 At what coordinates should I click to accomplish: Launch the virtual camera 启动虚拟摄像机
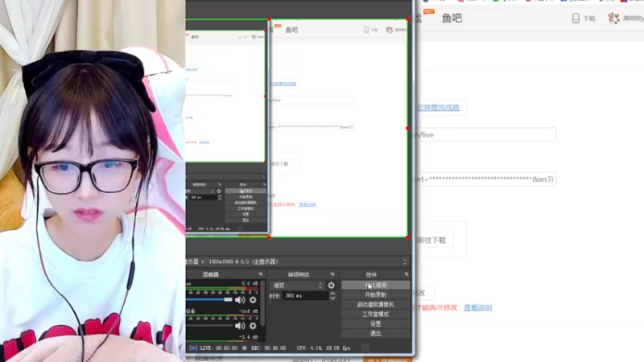tap(375, 305)
